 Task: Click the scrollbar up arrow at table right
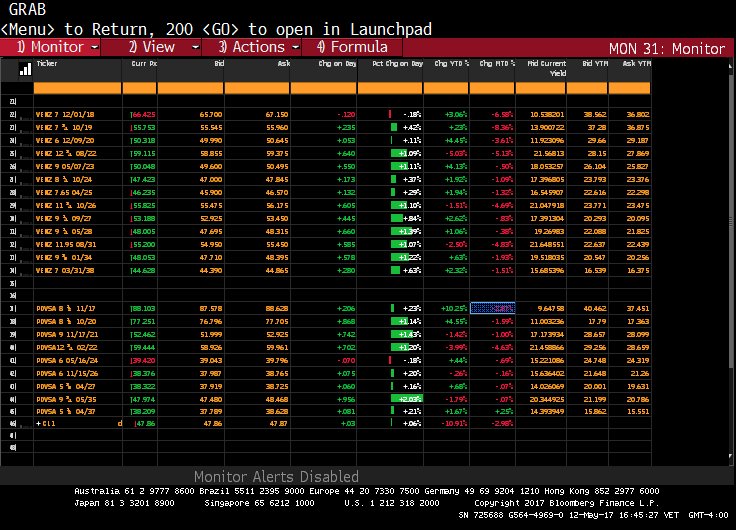click(730, 66)
